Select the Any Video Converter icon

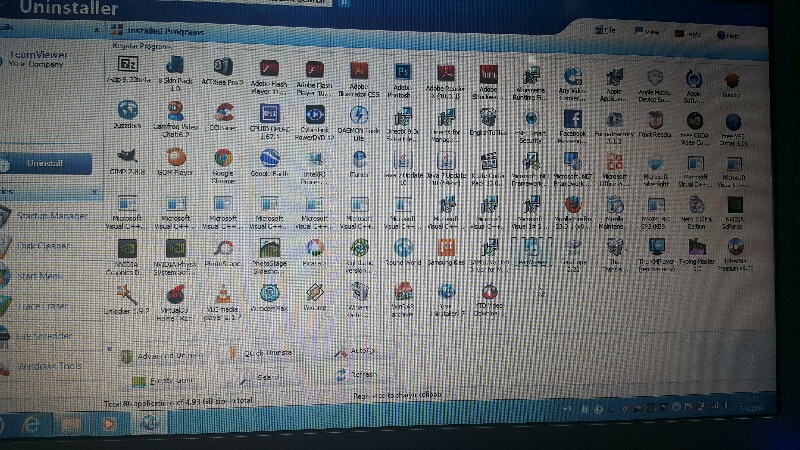click(x=572, y=77)
